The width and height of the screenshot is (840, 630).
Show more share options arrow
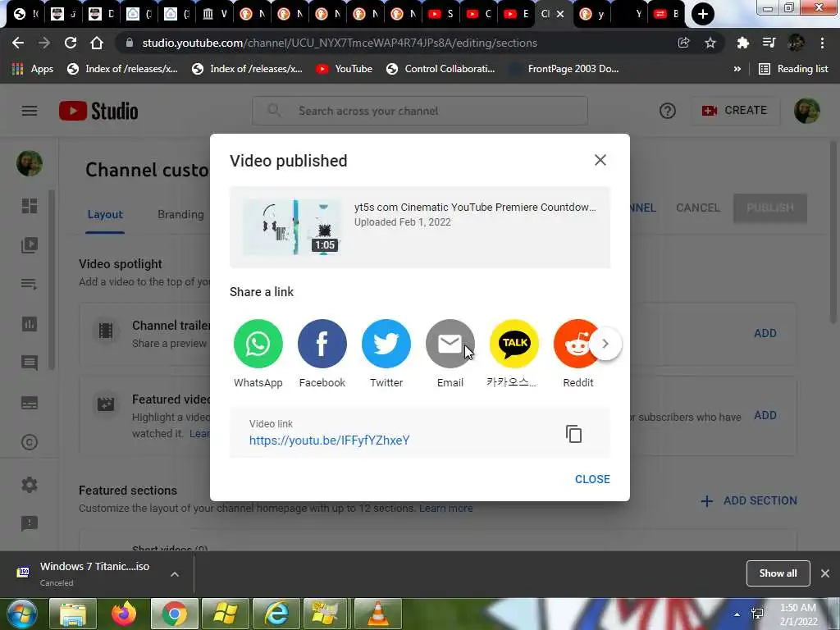click(x=605, y=344)
